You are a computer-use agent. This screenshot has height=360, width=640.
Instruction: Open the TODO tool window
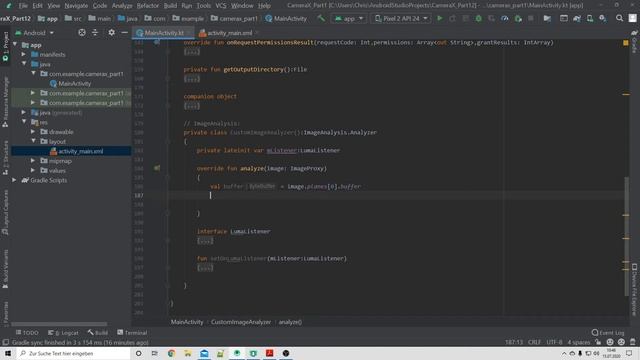27,333
